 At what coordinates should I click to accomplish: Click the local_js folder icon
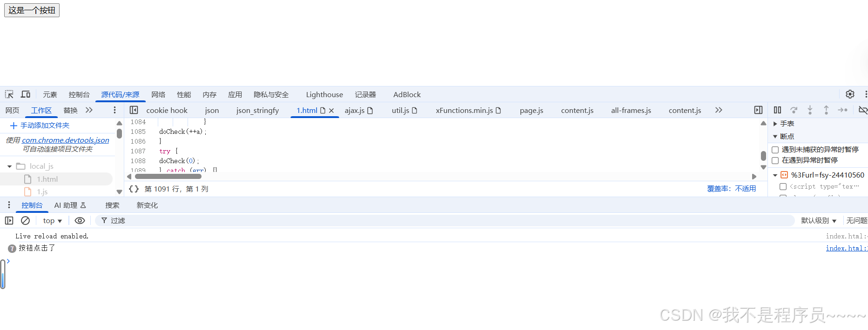(20, 166)
